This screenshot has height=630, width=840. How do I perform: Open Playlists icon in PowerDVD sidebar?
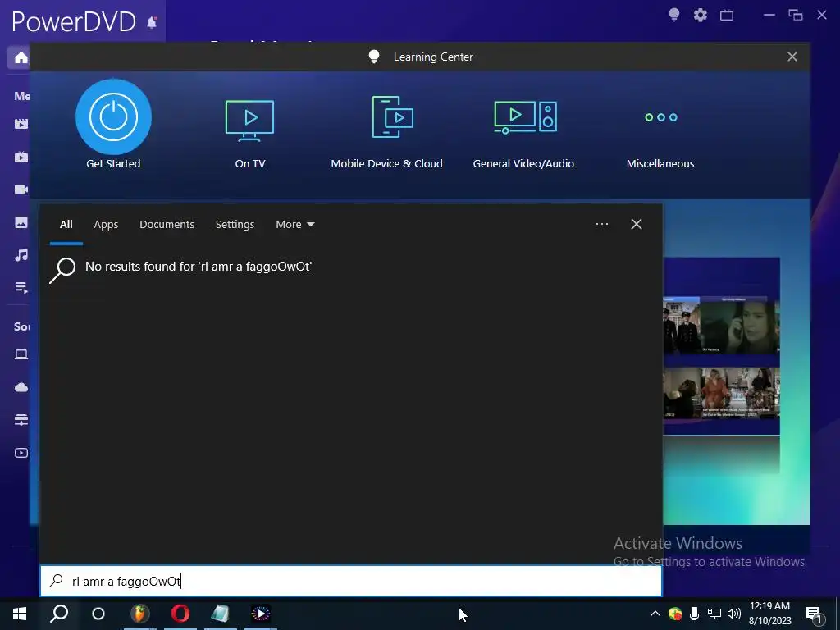(x=21, y=288)
